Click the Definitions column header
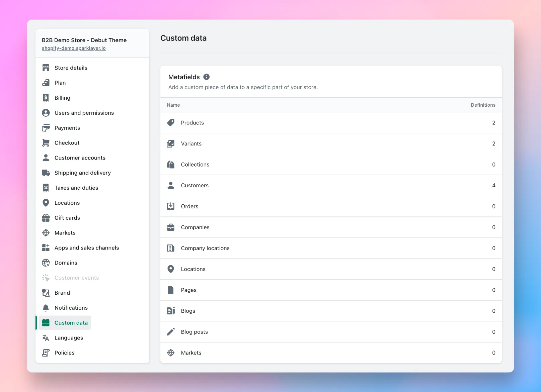The height and width of the screenshot is (392, 541). point(483,105)
